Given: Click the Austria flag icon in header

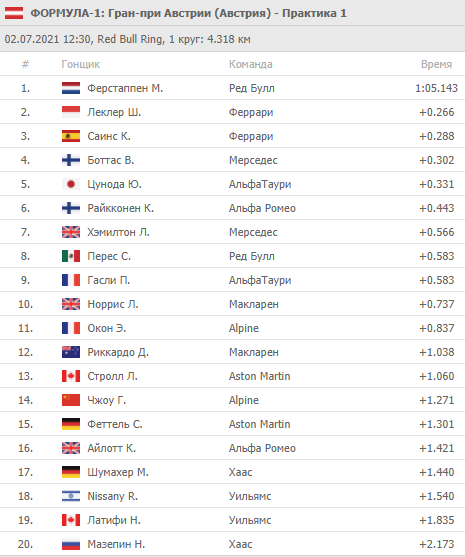Looking at the screenshot, I should click(14, 13).
